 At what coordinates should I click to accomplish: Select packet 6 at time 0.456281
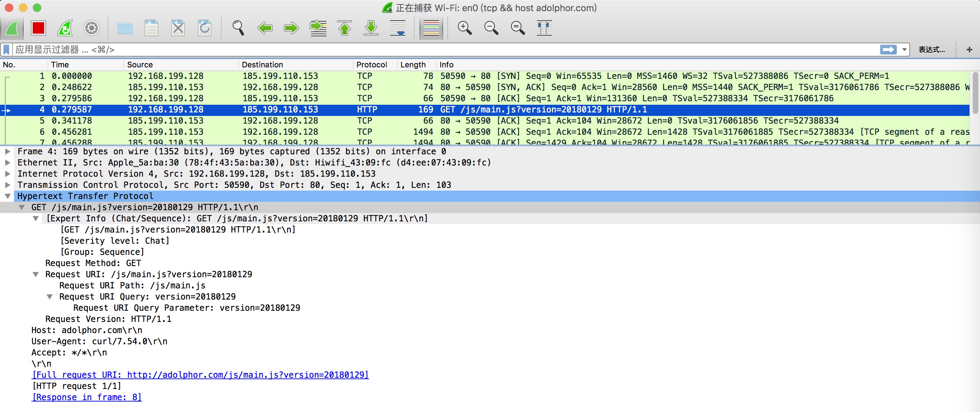point(485,132)
